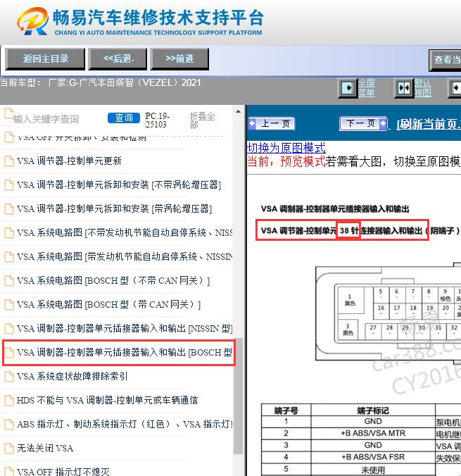
Task: Open VSA 系统电路图 [带发动机节能自动启停系统] item
Action: [125, 256]
